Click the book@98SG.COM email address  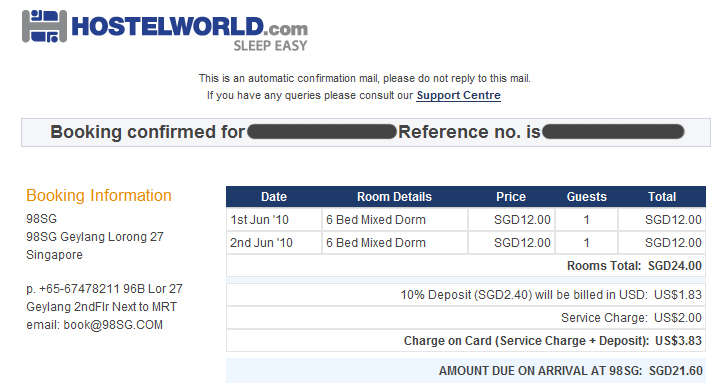113,325
